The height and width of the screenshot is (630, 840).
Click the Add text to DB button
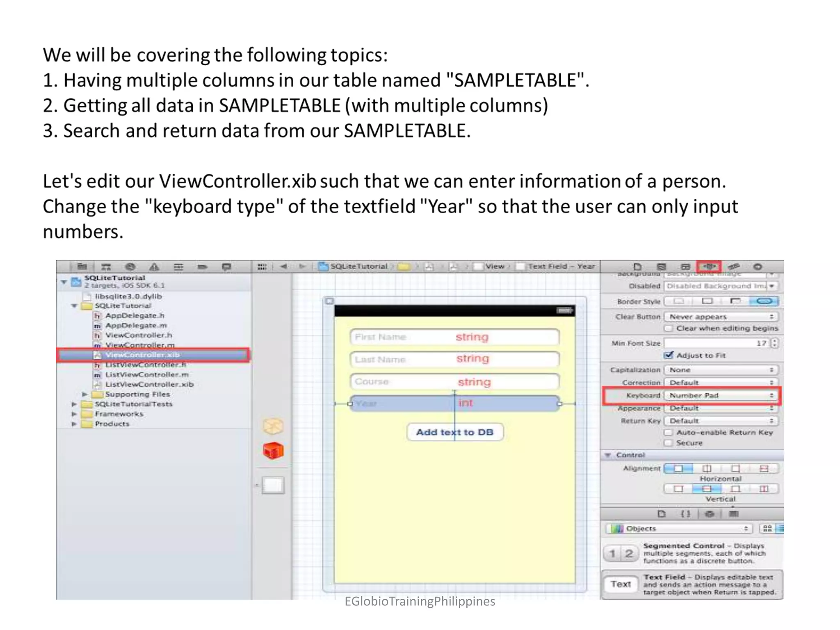[x=454, y=432]
